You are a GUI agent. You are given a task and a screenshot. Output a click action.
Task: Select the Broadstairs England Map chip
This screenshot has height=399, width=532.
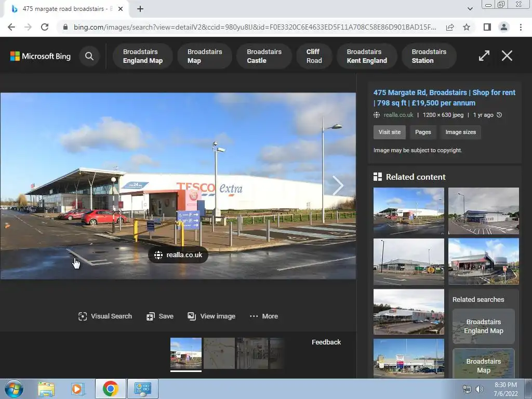click(x=142, y=56)
